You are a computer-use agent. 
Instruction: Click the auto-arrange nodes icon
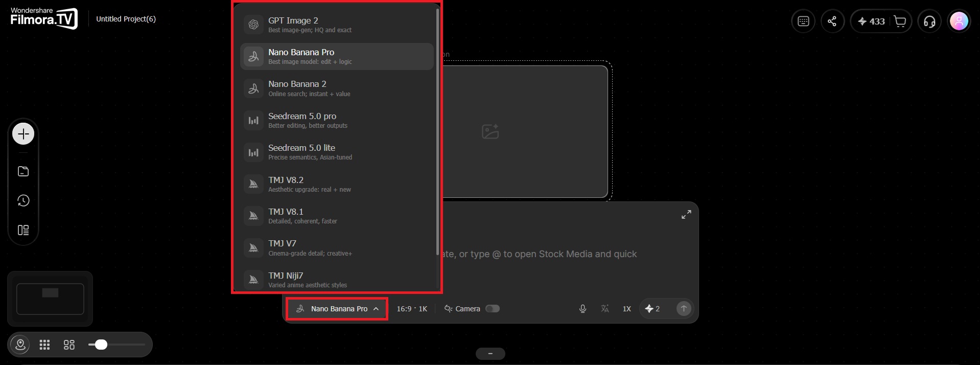(x=69, y=345)
